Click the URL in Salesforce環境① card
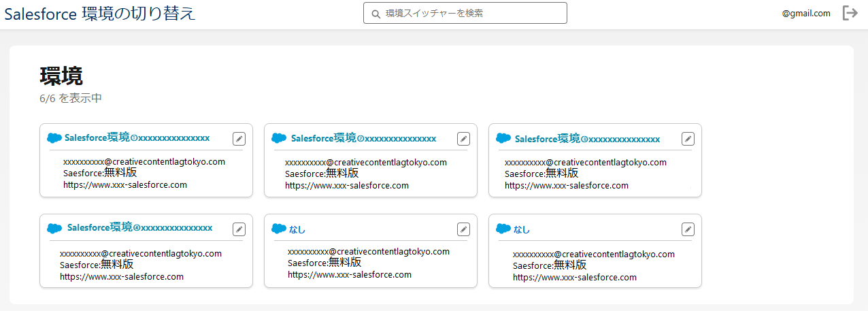The height and width of the screenshot is (311, 868). (125, 184)
